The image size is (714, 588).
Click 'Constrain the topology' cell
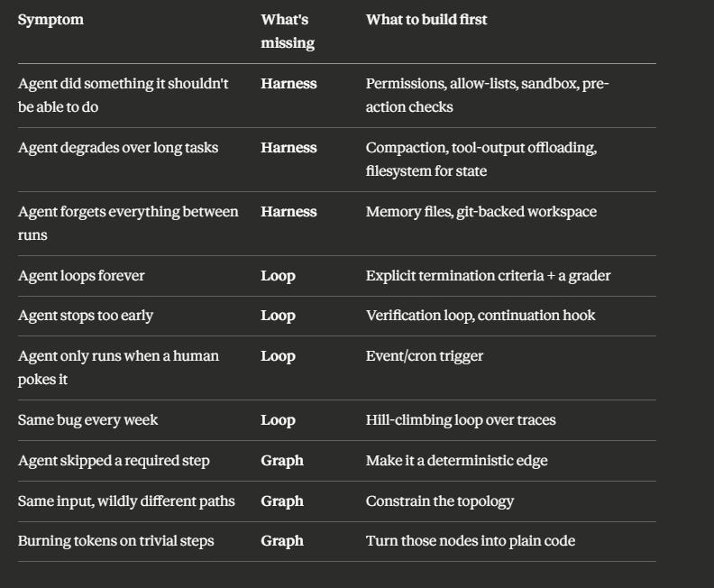point(440,501)
